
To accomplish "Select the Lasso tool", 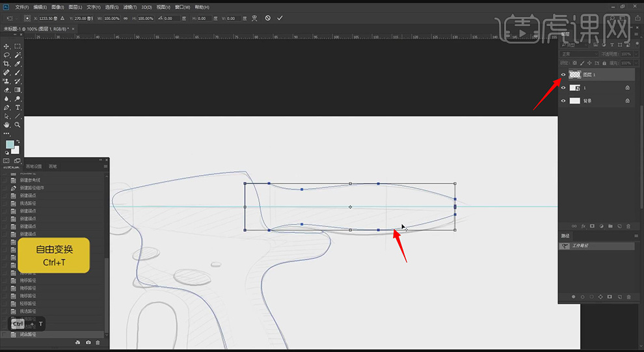I will pos(6,55).
